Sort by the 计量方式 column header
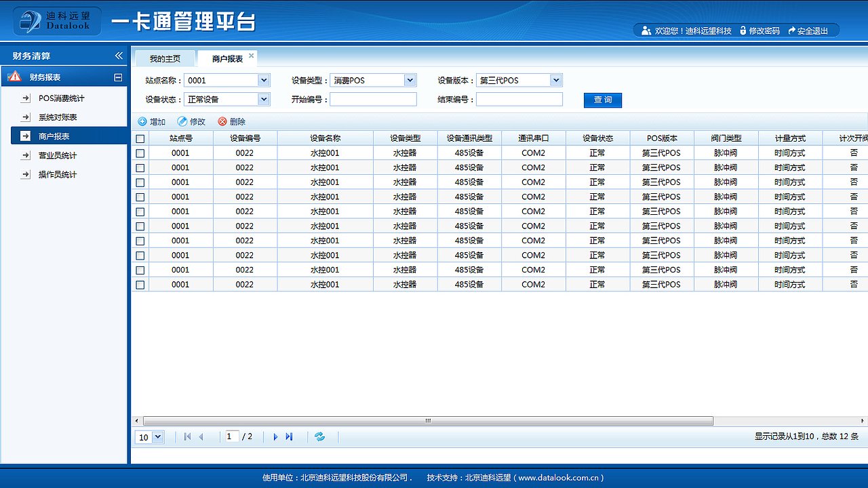Viewport: 868px width, 488px height. coord(790,138)
